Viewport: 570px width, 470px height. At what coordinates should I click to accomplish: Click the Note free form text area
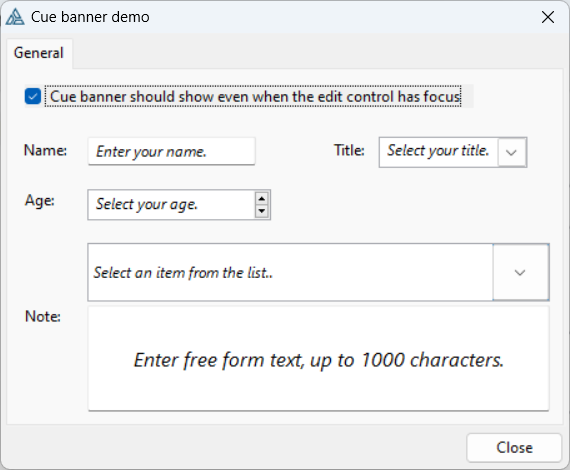pyautogui.click(x=318, y=358)
